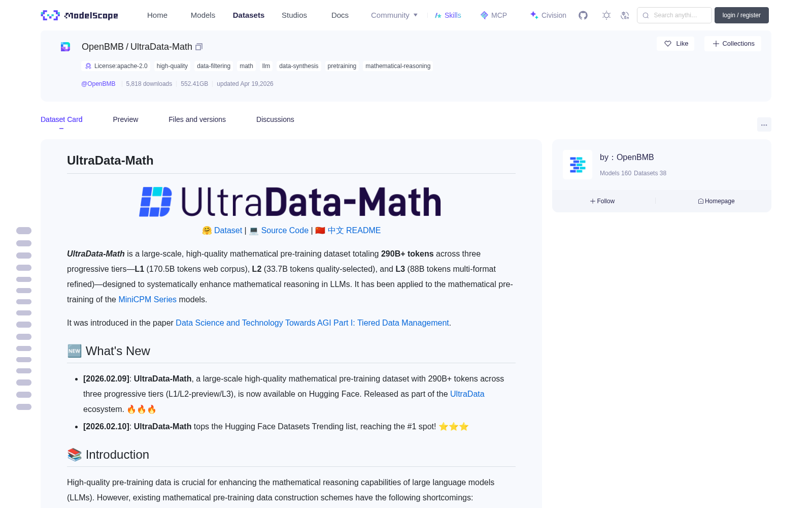
Task: Open the MiniCPM Series link
Action: 148,299
